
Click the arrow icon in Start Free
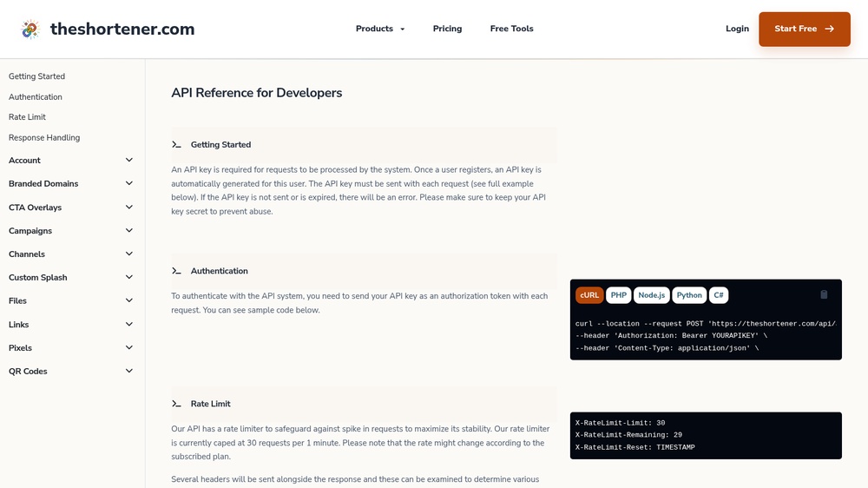pyautogui.click(x=829, y=29)
